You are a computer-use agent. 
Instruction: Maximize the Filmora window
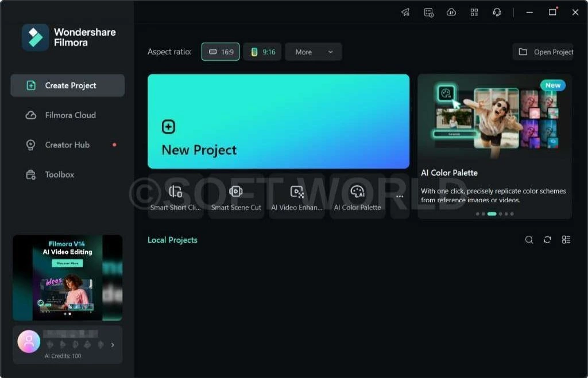(552, 13)
